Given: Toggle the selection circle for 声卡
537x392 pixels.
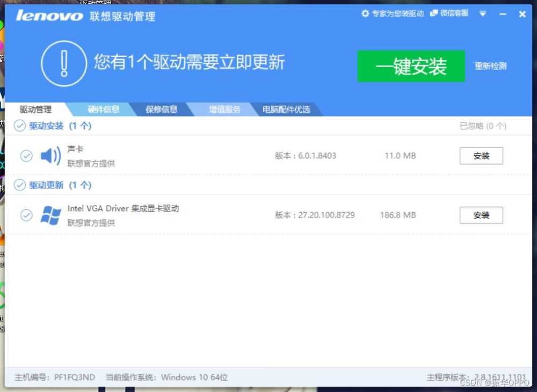Looking at the screenshot, I should click(26, 155).
